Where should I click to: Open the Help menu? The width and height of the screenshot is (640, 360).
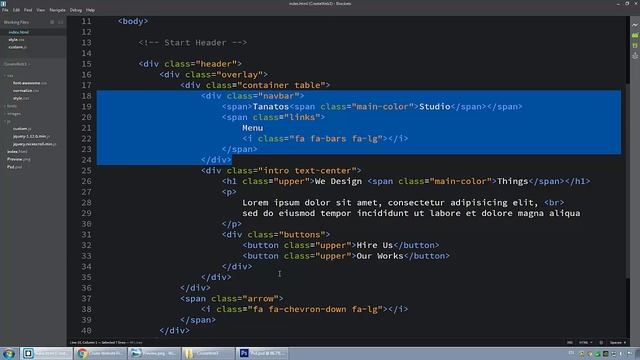[x=90, y=10]
